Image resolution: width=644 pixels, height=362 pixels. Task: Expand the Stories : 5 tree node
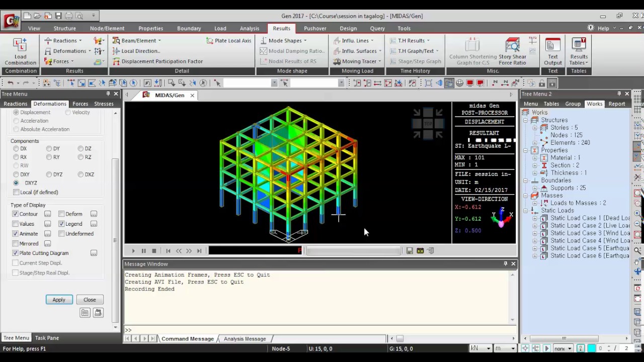(x=535, y=128)
